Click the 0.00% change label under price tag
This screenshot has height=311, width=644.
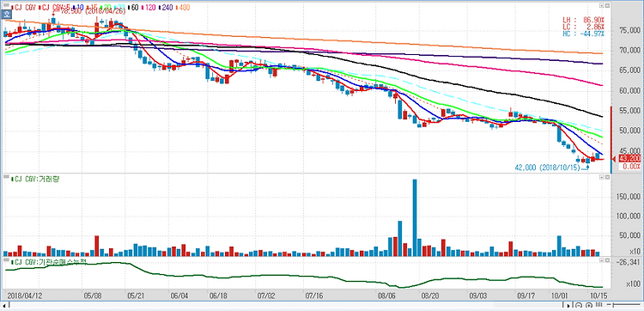[633, 167]
